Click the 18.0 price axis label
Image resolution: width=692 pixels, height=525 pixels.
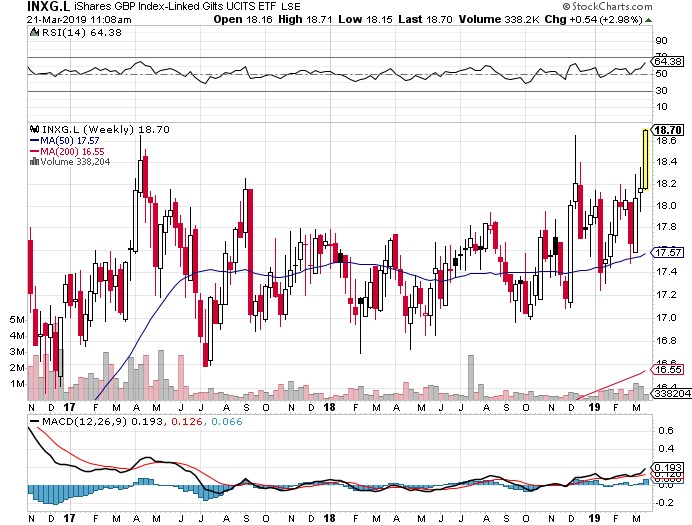(x=666, y=206)
